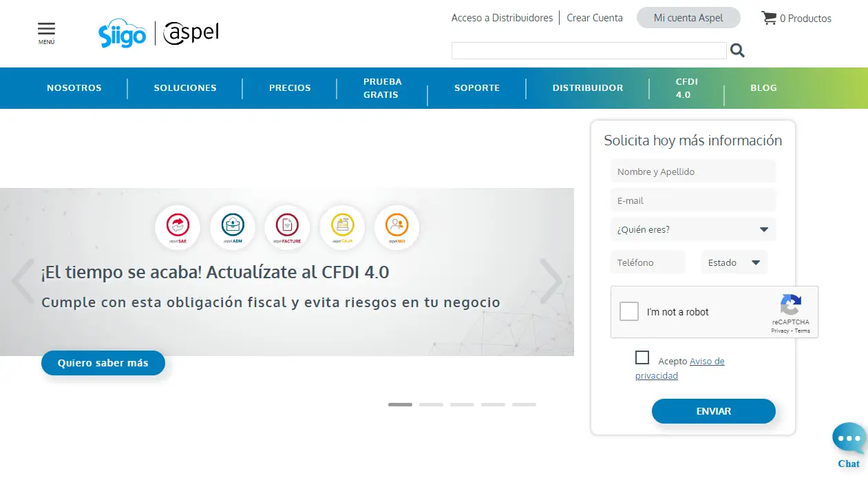The width and height of the screenshot is (868, 489).
Task: Click reCAPTCHA Terms link
Action: (x=803, y=331)
